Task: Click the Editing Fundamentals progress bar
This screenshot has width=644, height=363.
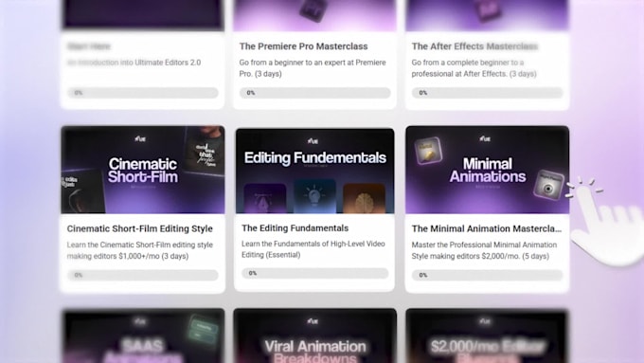Action: pyautogui.click(x=315, y=273)
